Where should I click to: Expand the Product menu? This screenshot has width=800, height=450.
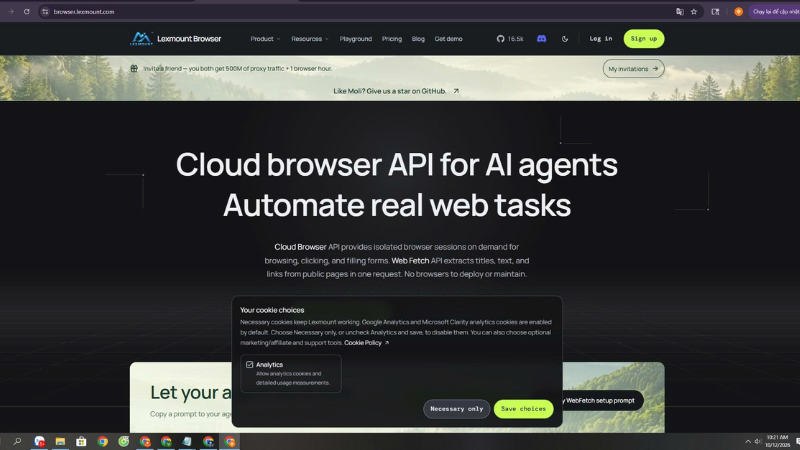point(265,39)
